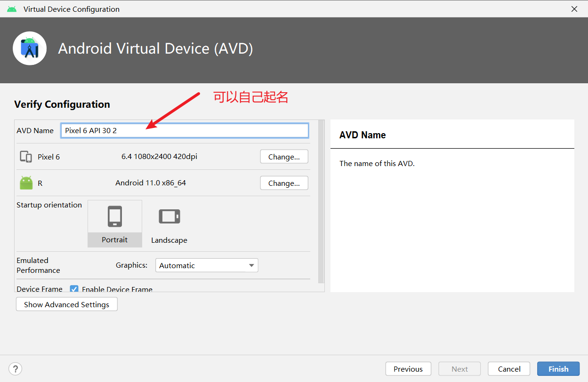The image size is (588, 382).
Task: Click Change button for Android 11.0 image
Action: pos(284,183)
